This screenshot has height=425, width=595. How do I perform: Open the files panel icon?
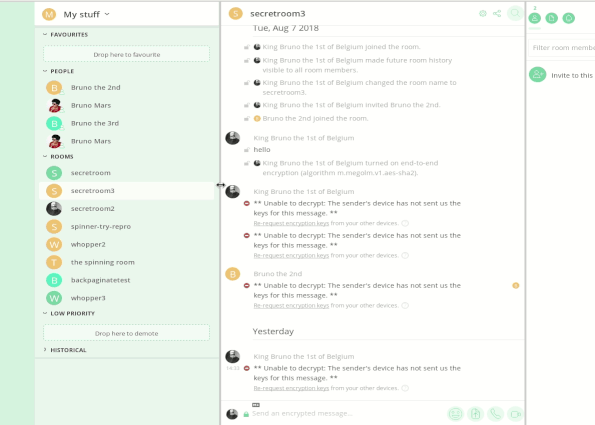point(552,18)
